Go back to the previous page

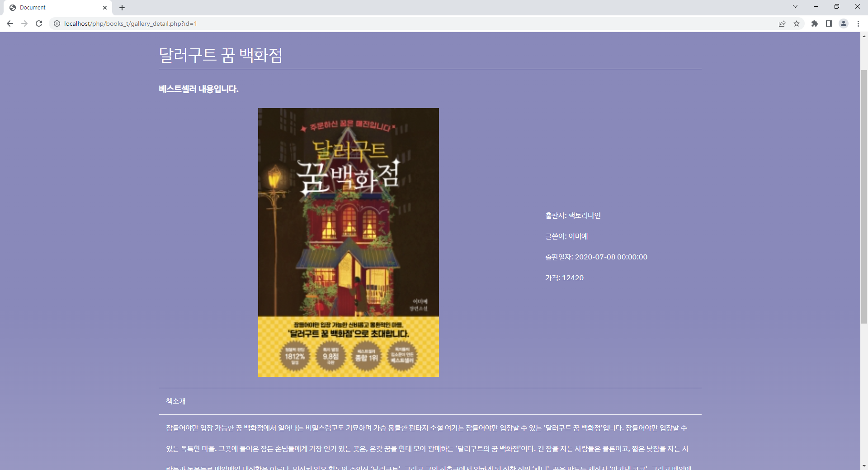click(10, 23)
